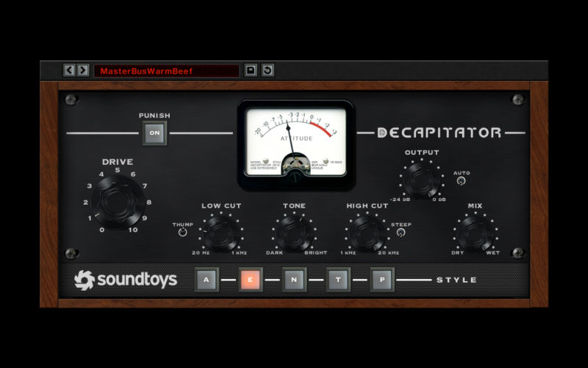The image size is (588, 368).
Task: Choose the N style button
Action: coord(295,280)
